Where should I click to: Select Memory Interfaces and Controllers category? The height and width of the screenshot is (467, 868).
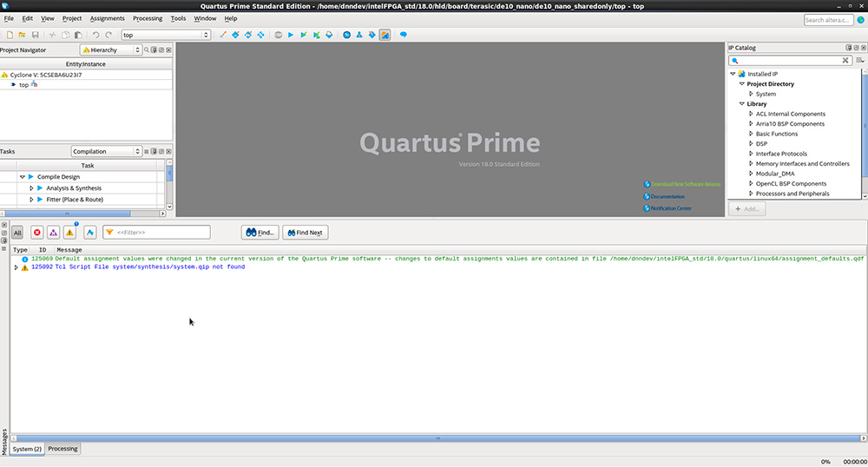coord(803,164)
